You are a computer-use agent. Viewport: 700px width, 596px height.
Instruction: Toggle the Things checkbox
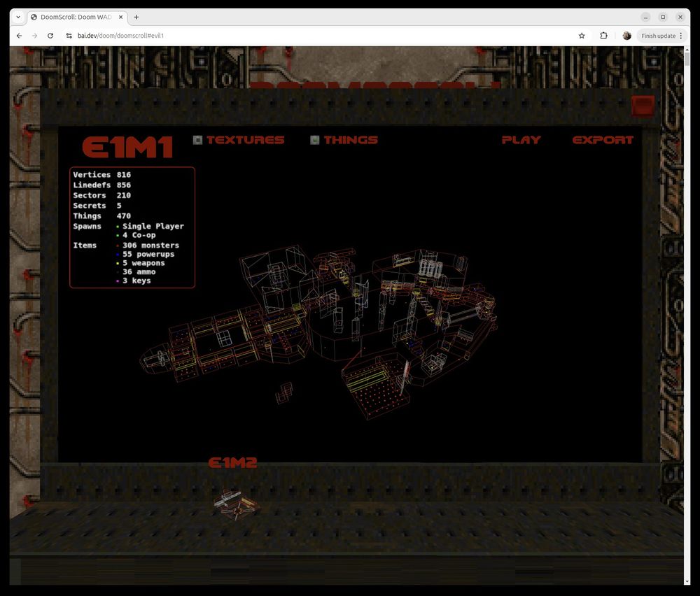(x=315, y=140)
